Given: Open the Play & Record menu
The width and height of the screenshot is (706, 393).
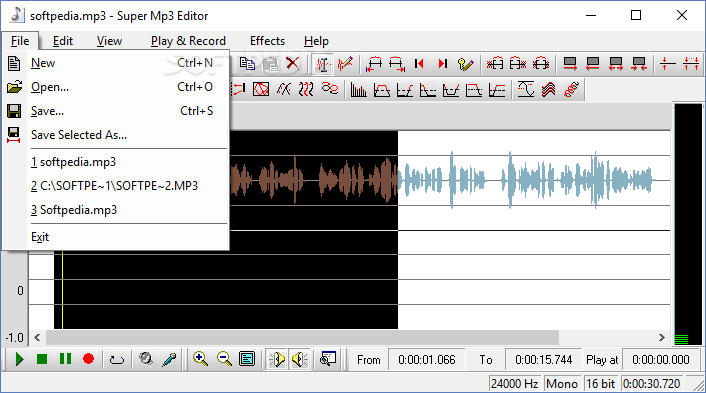Looking at the screenshot, I should pos(188,41).
